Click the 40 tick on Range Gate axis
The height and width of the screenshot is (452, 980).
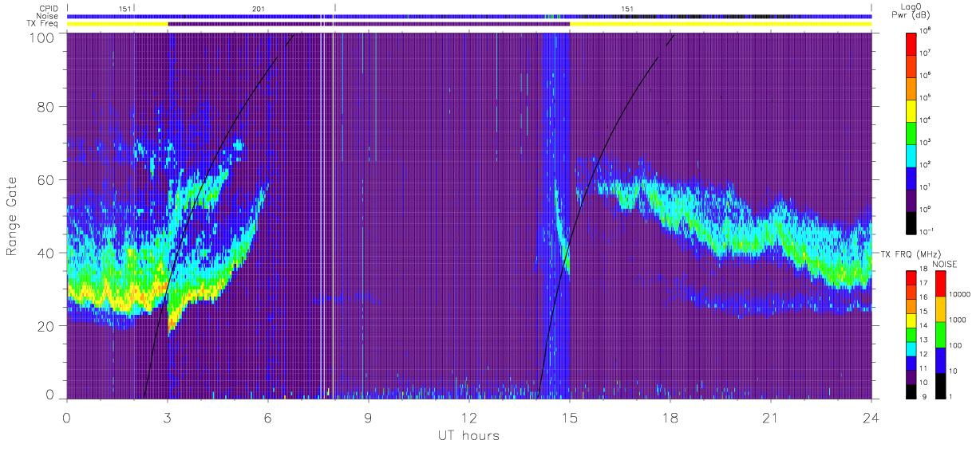click(x=46, y=253)
